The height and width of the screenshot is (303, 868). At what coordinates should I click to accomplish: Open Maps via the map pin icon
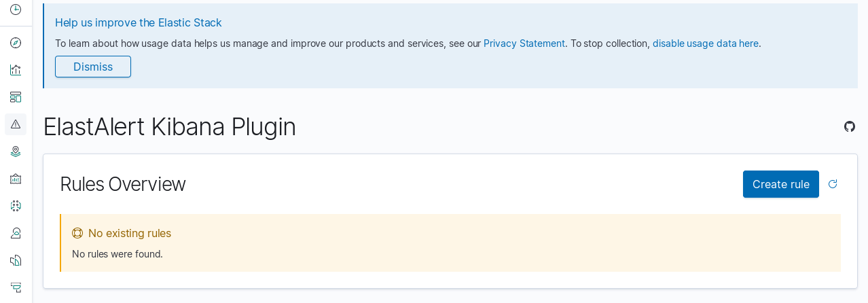click(16, 151)
